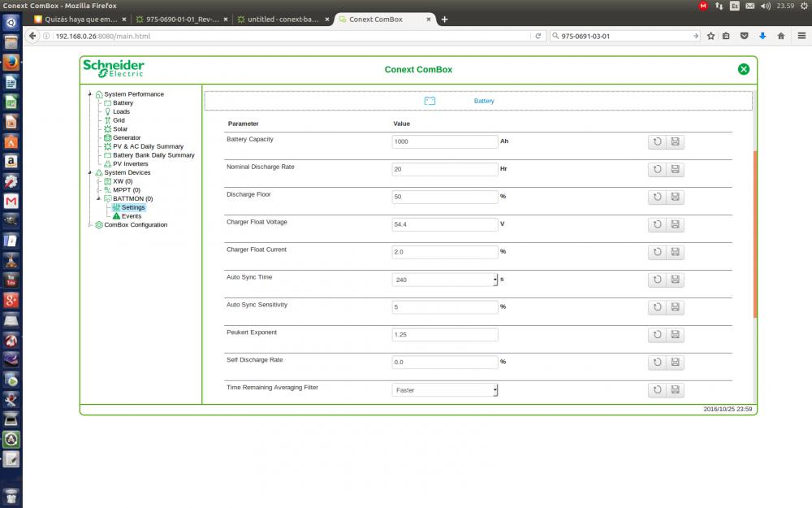
Task: Open BATTMON Settings item
Action: click(133, 207)
